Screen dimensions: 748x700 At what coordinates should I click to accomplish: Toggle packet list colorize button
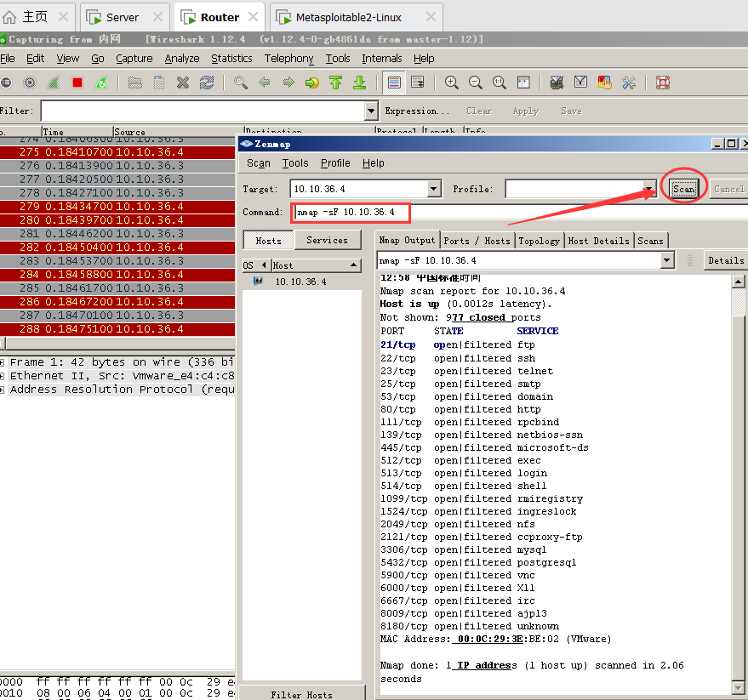coord(394,83)
